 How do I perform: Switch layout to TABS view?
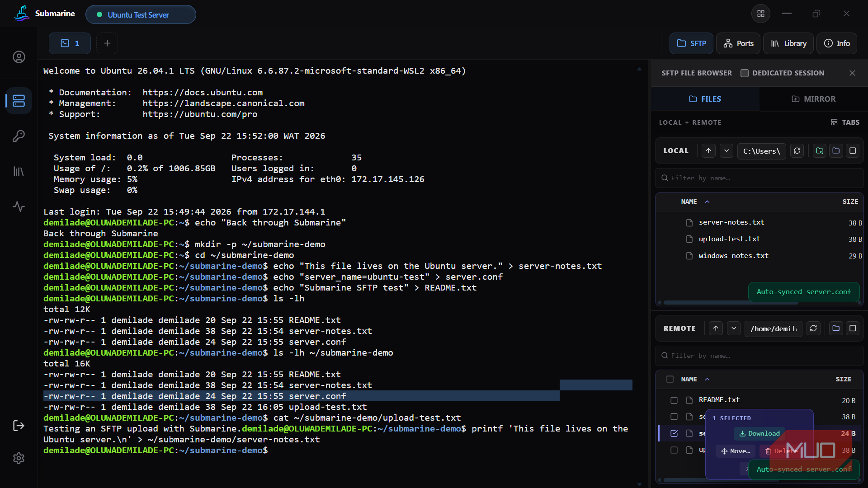point(845,122)
